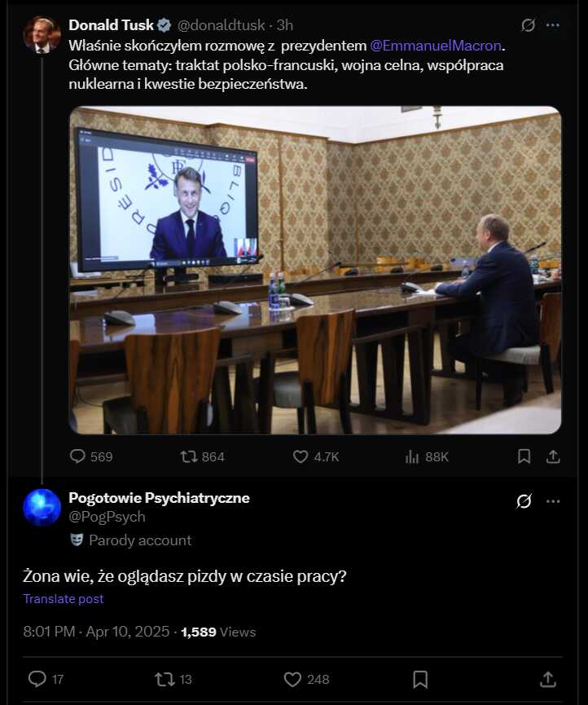Share Donald Tusk's post
This screenshot has width=588, height=705.
553,456
